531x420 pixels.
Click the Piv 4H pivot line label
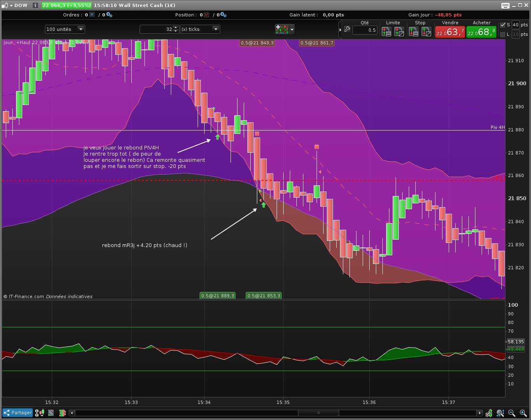tap(498, 127)
